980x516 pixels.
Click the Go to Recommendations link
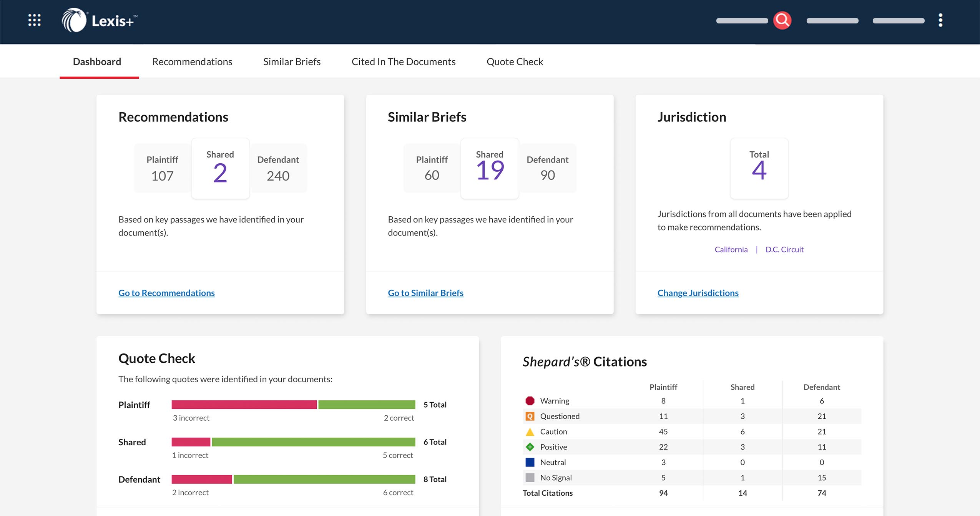pos(166,292)
